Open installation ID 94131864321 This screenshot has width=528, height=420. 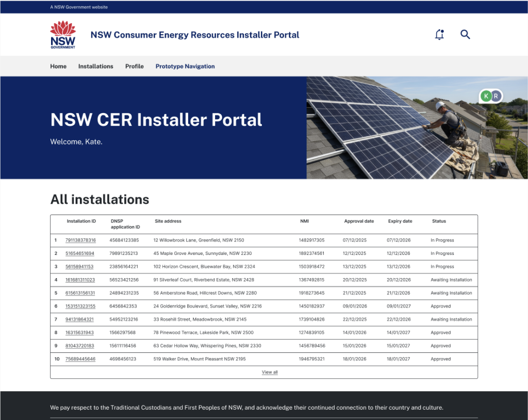79,319
